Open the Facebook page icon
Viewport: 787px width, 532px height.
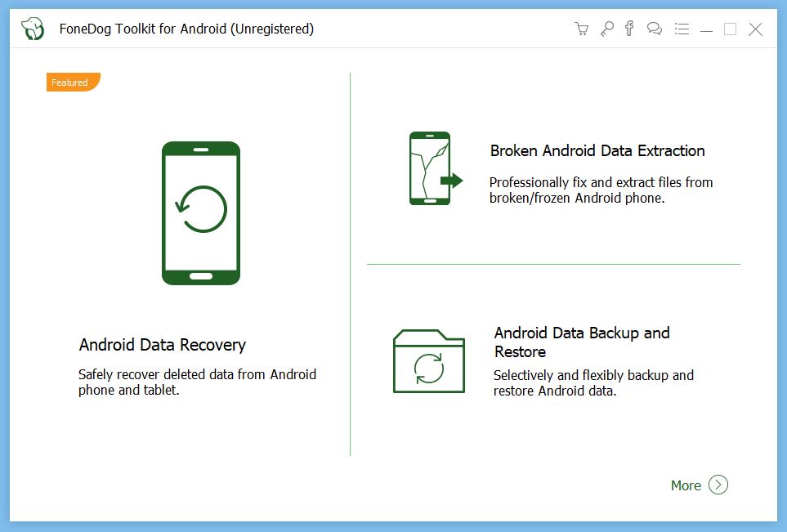click(629, 29)
